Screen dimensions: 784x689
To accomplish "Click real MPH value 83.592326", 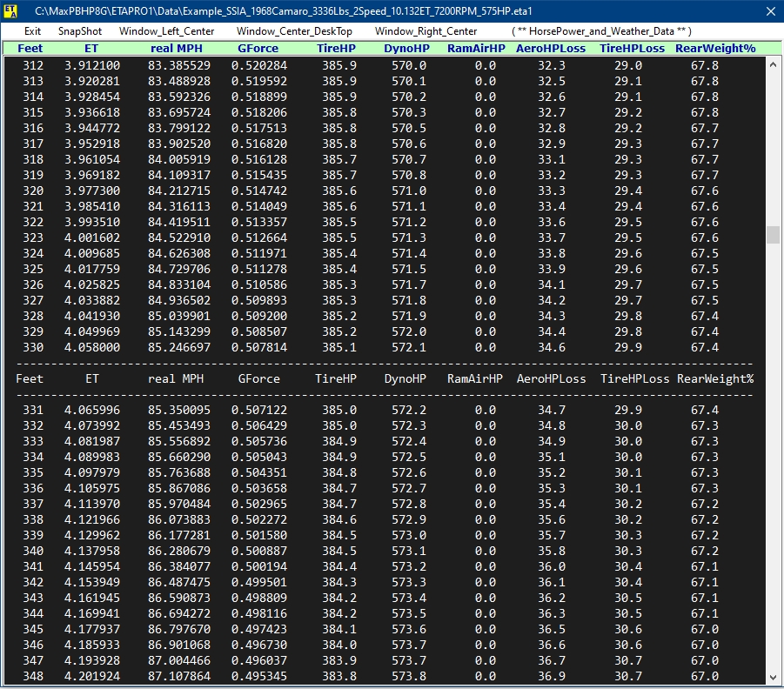I will 179,97.
